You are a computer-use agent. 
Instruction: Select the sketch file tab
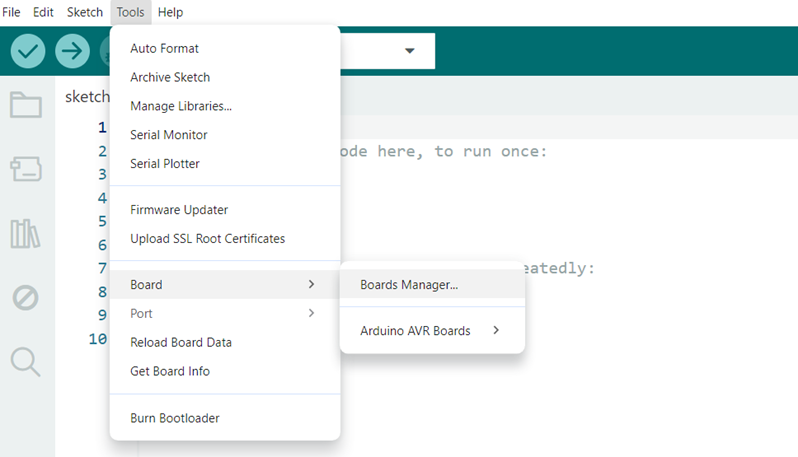pyautogui.click(x=87, y=97)
